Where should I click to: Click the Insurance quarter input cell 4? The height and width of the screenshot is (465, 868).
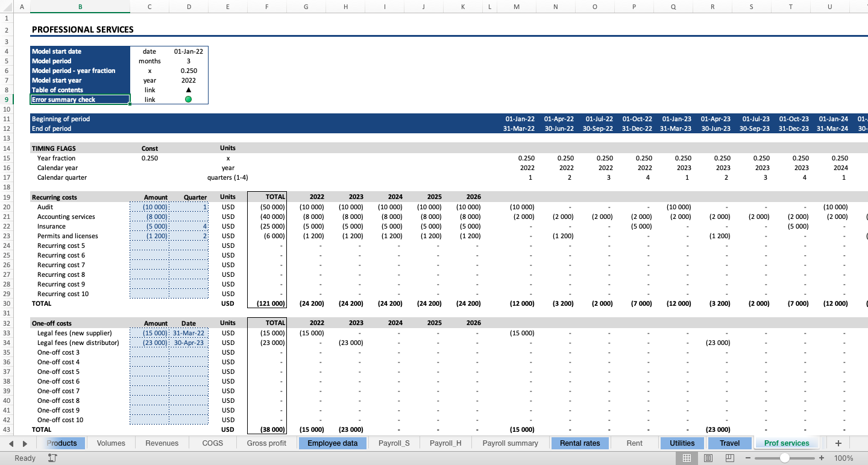[189, 226]
